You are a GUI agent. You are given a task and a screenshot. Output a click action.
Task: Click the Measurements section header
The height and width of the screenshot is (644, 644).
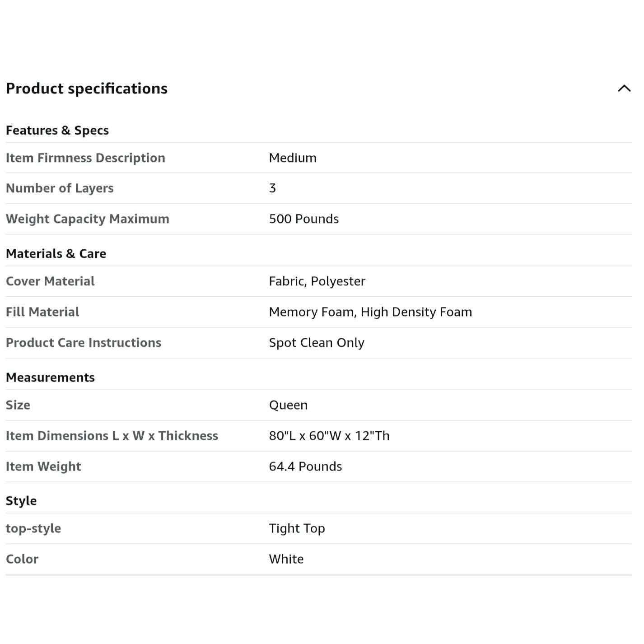click(50, 378)
